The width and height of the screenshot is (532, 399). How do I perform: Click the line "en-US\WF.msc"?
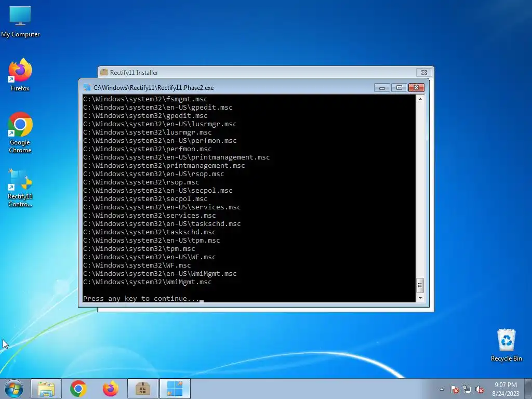point(149,257)
